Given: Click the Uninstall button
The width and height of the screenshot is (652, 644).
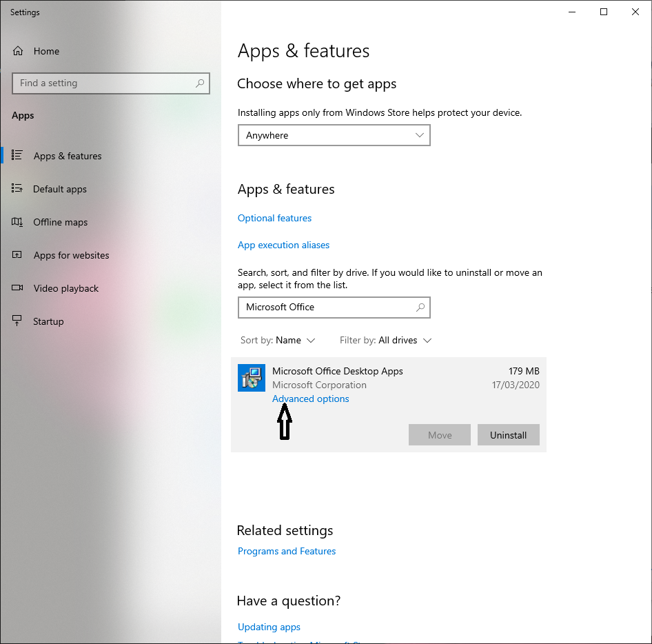Looking at the screenshot, I should [x=508, y=435].
